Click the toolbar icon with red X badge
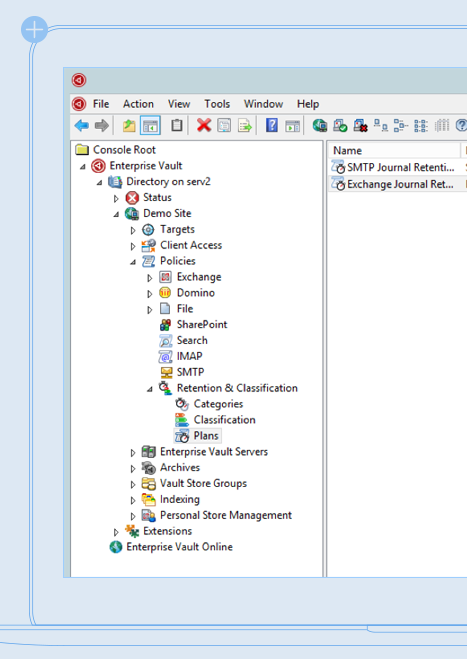 (x=361, y=125)
